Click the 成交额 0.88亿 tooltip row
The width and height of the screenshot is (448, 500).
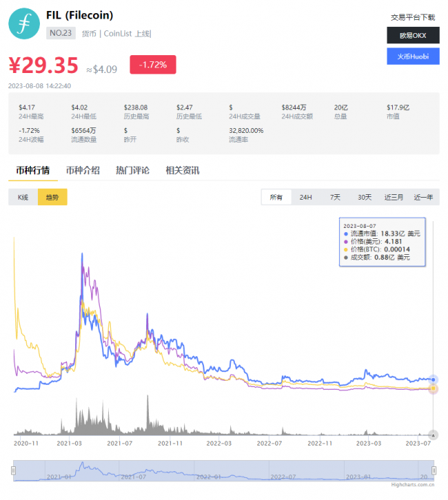[x=376, y=258]
